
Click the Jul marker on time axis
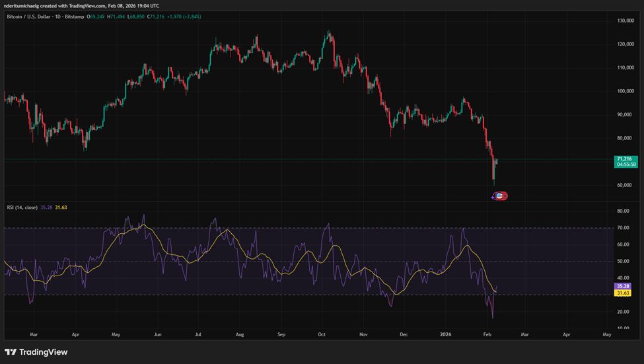click(197, 335)
